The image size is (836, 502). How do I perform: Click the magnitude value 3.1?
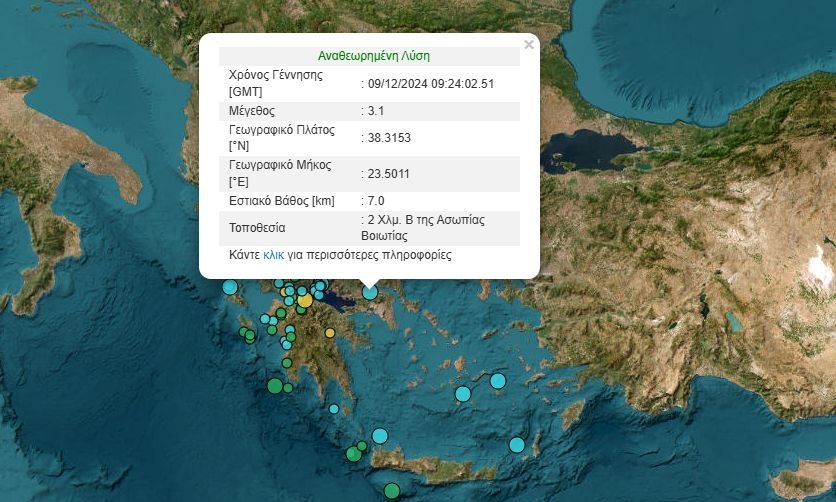click(x=376, y=111)
